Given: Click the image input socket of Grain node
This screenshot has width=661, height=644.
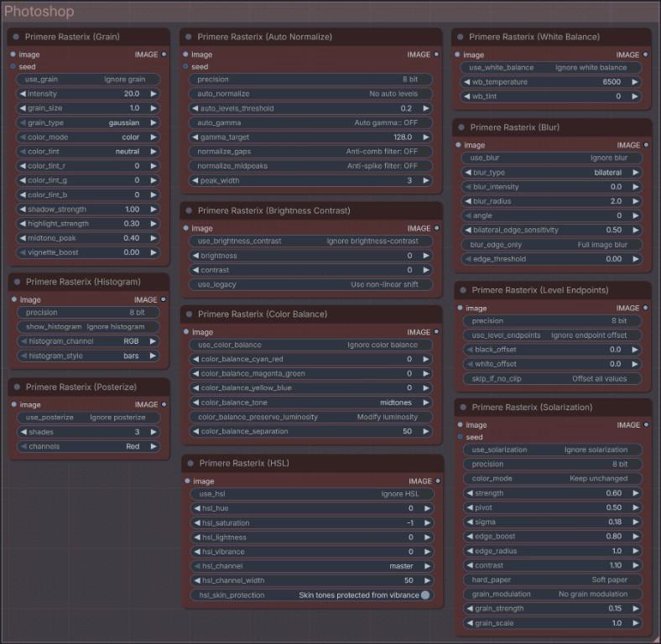Looking at the screenshot, I should (13, 55).
